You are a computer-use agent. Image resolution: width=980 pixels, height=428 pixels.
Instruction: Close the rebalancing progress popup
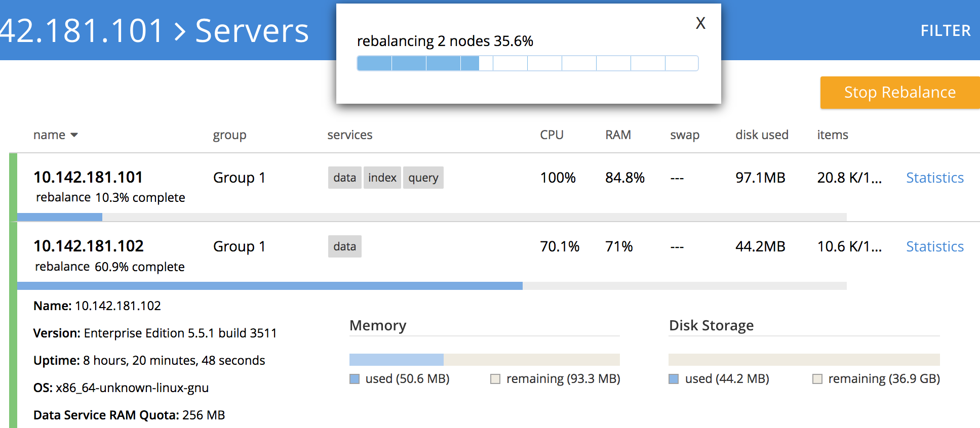(x=700, y=23)
